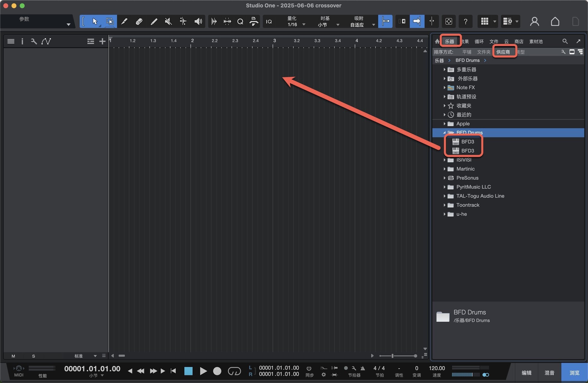Open the inspector i icon
Screen dimensions: 588x383
[22, 41]
